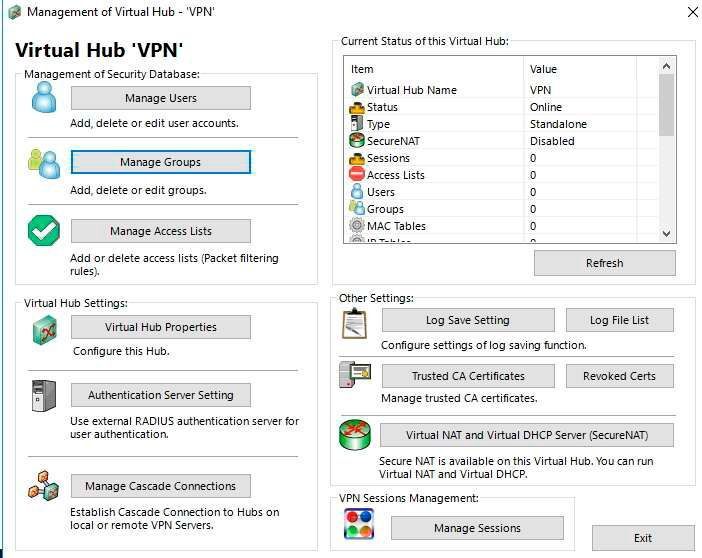Image resolution: width=702 pixels, height=558 pixels.
Task: Click the status list vertical scrollbar thumb
Action: 666,105
